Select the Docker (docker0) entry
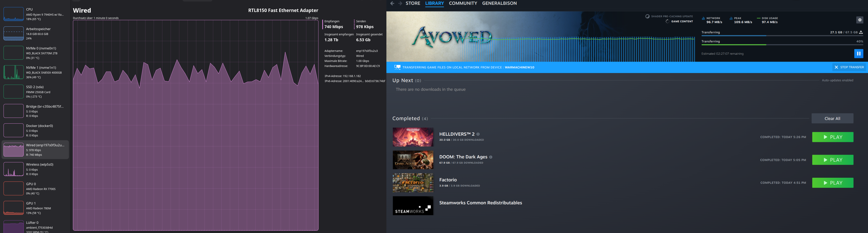 click(35, 131)
